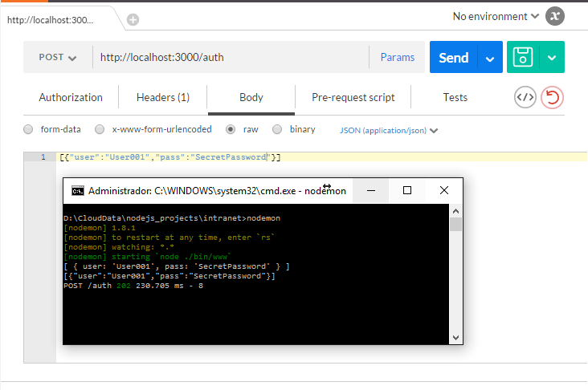The height and width of the screenshot is (390, 588).
Task: Open the No environment dropdown
Action: pos(496,17)
